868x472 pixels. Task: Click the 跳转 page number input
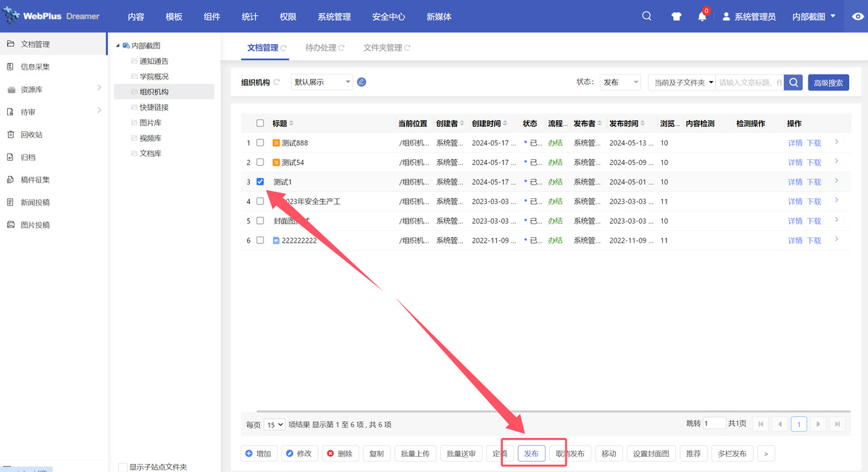tap(714, 423)
